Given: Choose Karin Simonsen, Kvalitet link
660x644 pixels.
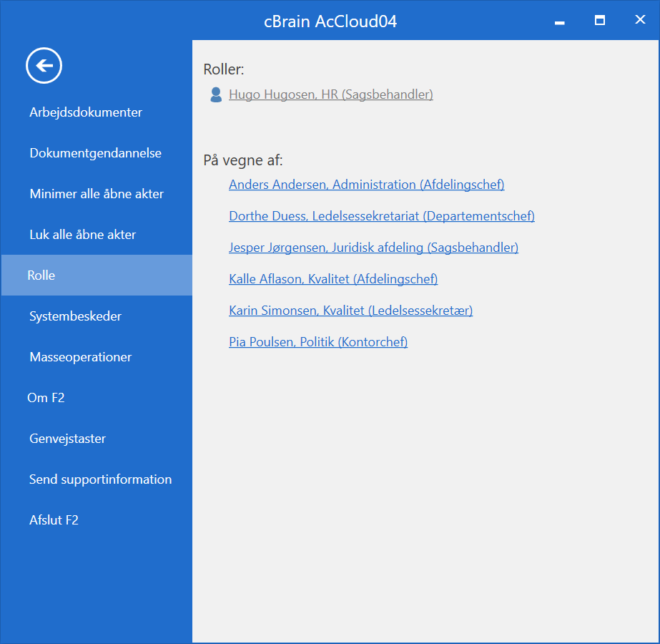Looking at the screenshot, I should pyautogui.click(x=350, y=311).
